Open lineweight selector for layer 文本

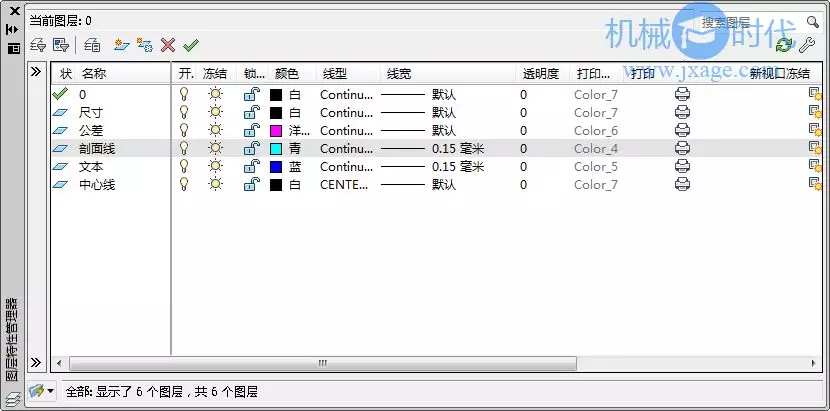coord(432,167)
